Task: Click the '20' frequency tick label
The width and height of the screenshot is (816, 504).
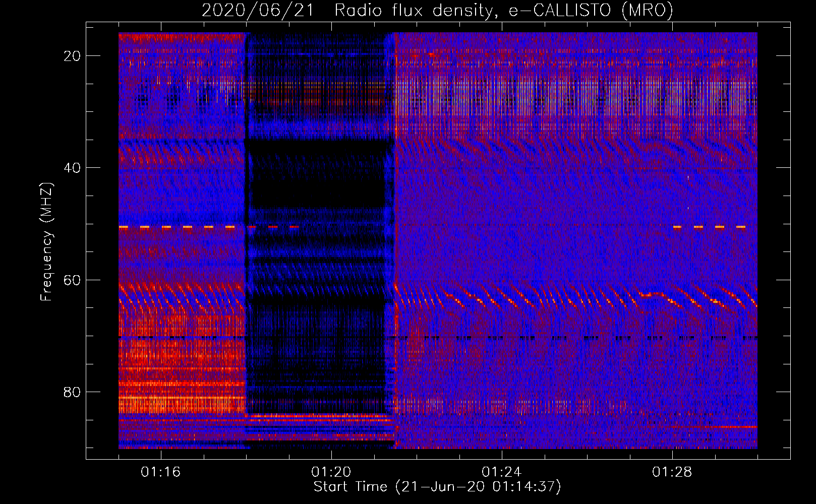Action: click(72, 56)
